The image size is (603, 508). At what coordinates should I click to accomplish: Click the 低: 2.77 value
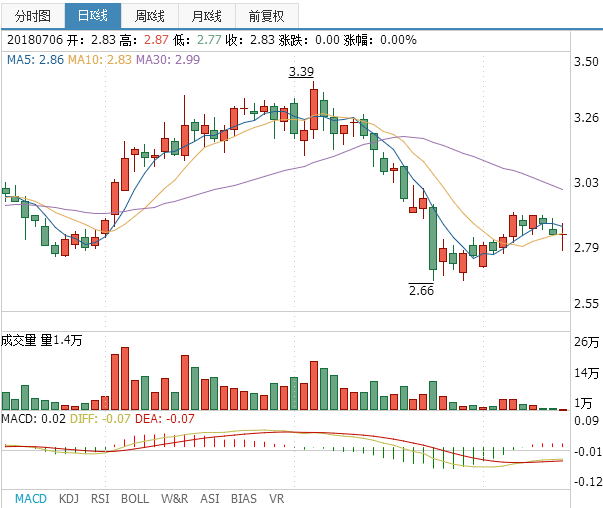pos(197,40)
